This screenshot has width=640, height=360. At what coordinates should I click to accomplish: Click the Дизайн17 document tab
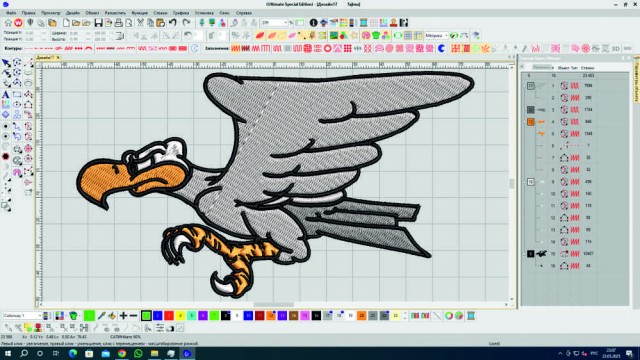point(45,58)
